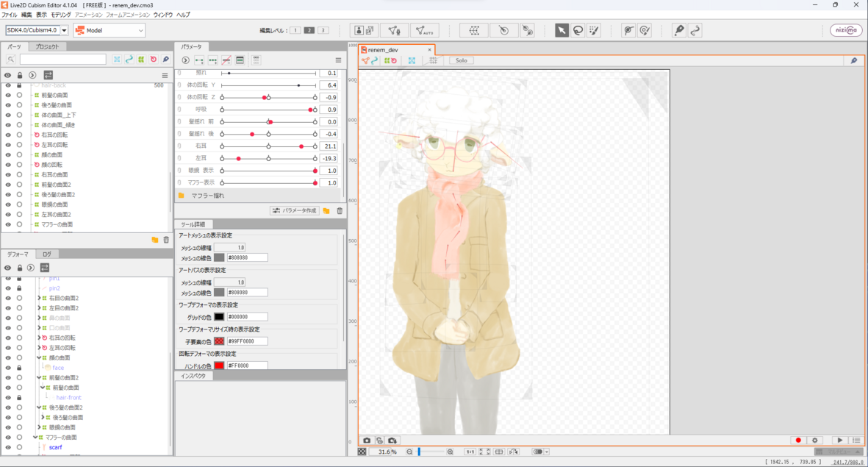This screenshot has width=868, height=467.
Task: Open the ファイル menu
Action: point(10,15)
